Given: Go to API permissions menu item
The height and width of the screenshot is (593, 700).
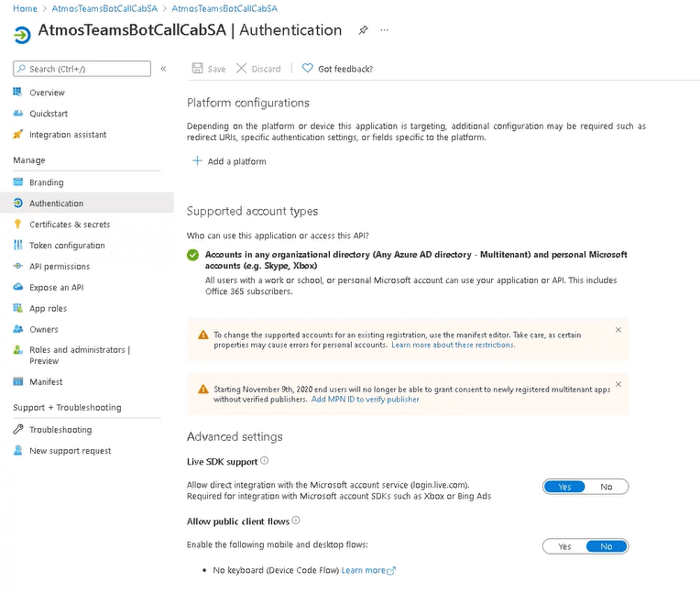Looking at the screenshot, I should tap(60, 267).
